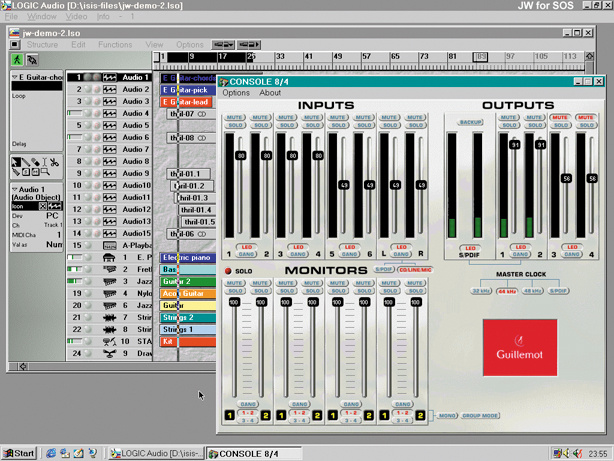Select the Eraser tool in toolbox
Viewport: 614px width, 461px height.
click(35, 162)
